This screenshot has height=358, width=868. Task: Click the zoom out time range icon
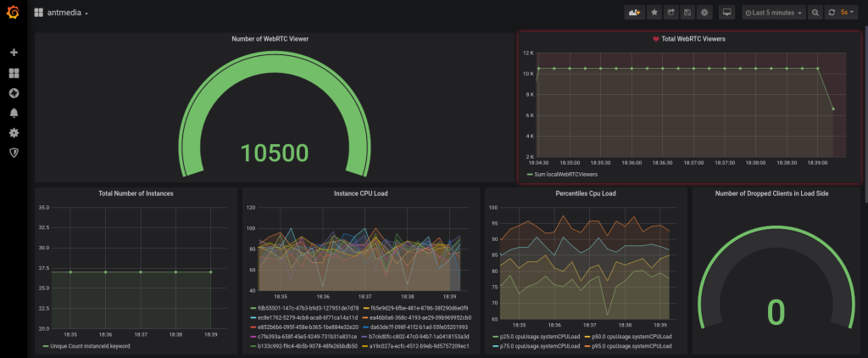815,12
